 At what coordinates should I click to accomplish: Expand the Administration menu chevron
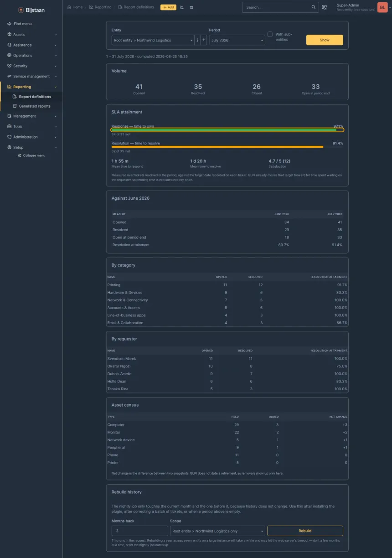click(56, 137)
